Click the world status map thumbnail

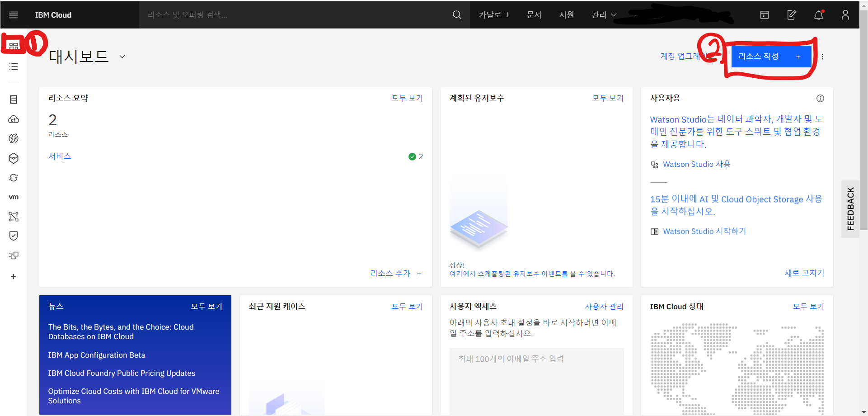pos(737,369)
